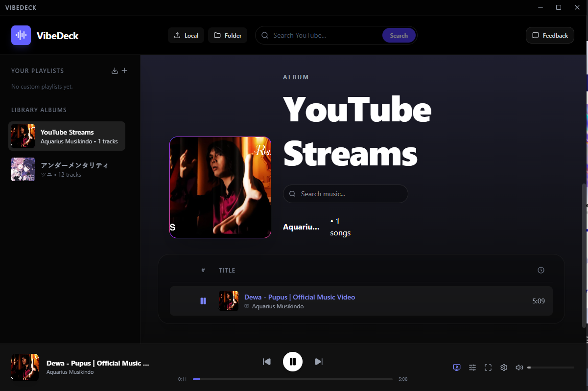Open settings with the gear icon
This screenshot has width=588, height=391.
(x=504, y=368)
